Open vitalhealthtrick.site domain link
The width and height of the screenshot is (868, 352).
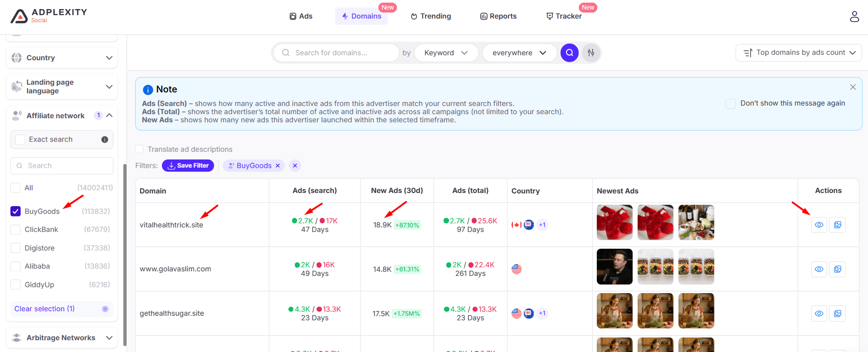tap(171, 225)
